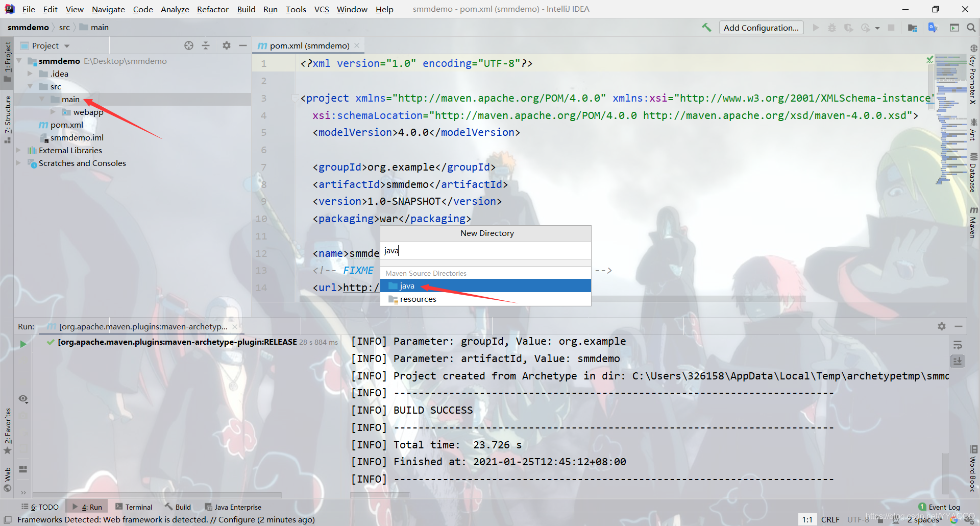Open the run-with-profiler dropdown arrow

point(877,28)
